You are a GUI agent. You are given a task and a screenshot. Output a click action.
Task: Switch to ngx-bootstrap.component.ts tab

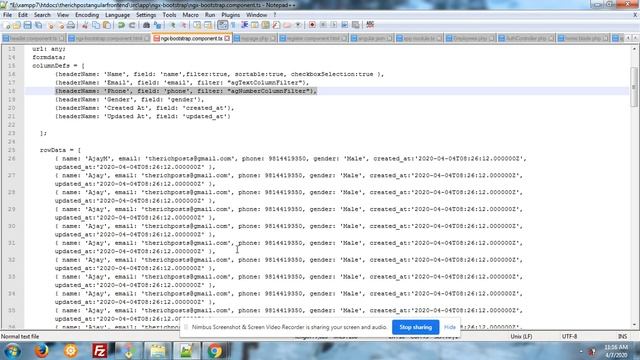pyautogui.click(x=191, y=38)
